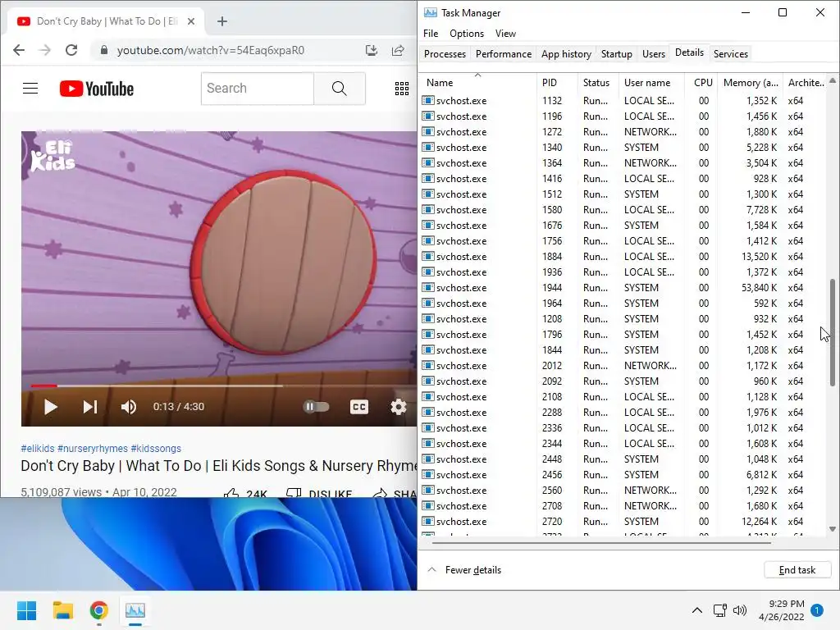Select svchost.exe row PID 2720
The image size is (840, 630).
click(x=623, y=521)
